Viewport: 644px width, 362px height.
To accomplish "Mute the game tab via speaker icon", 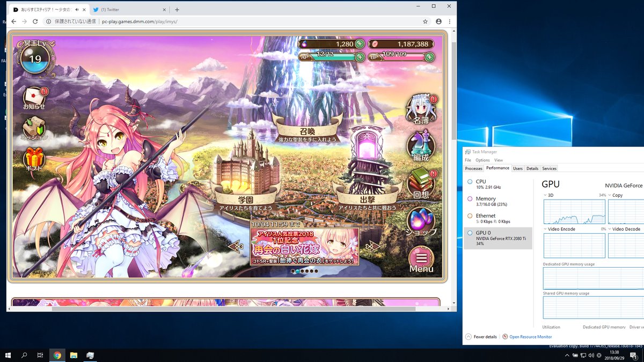I will (78, 10).
